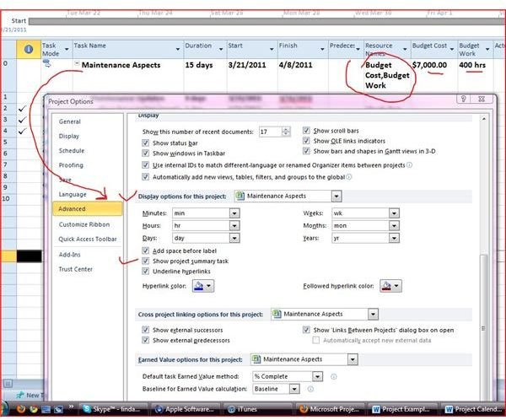Open the Months label dropdown
Screen dimensions: 506x420
[x=394, y=225]
